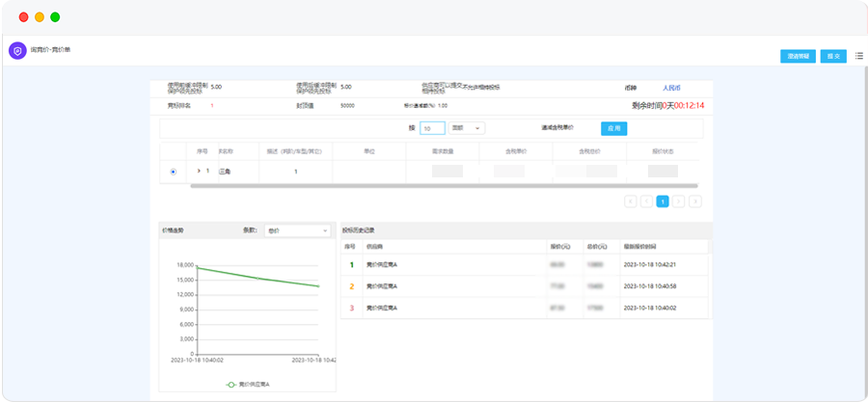Select page 1 in the pagination
Image resolution: width=868 pixels, height=402 pixels.
click(663, 201)
